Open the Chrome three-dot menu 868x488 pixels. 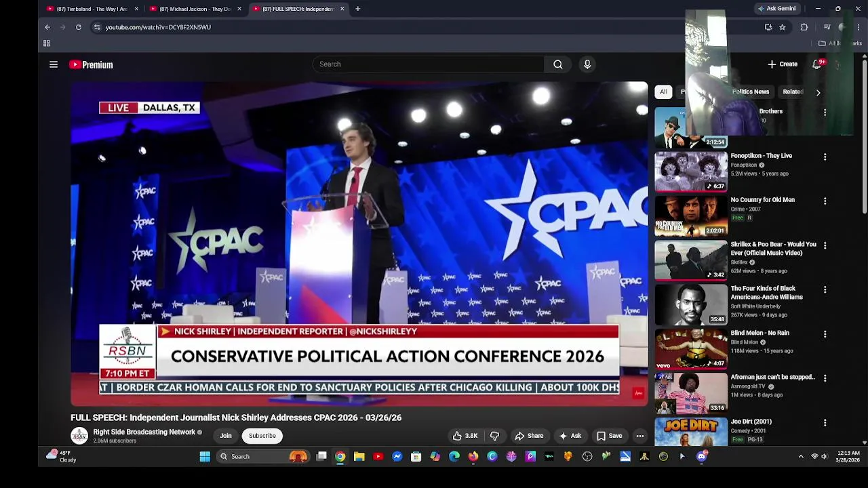click(x=859, y=27)
